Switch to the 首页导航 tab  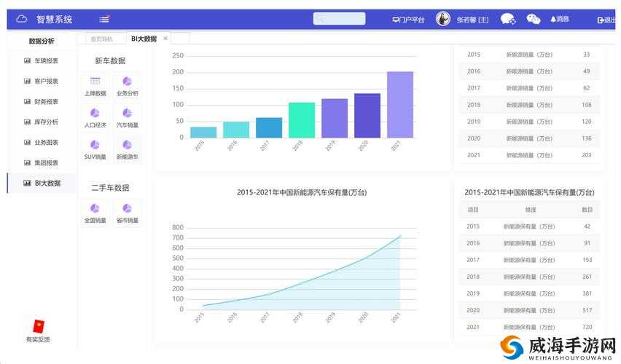point(101,39)
